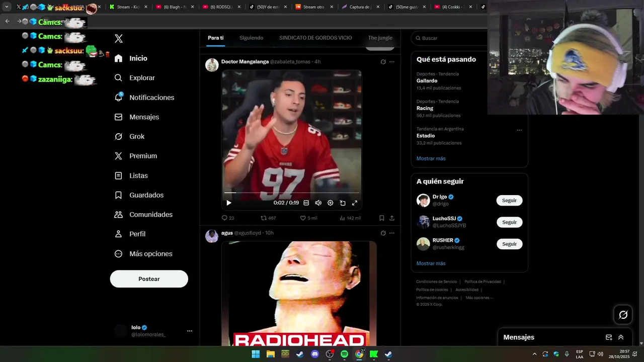Image resolution: width=644 pixels, height=362 pixels.
Task: Follow Dr Igo
Action: (x=509, y=201)
